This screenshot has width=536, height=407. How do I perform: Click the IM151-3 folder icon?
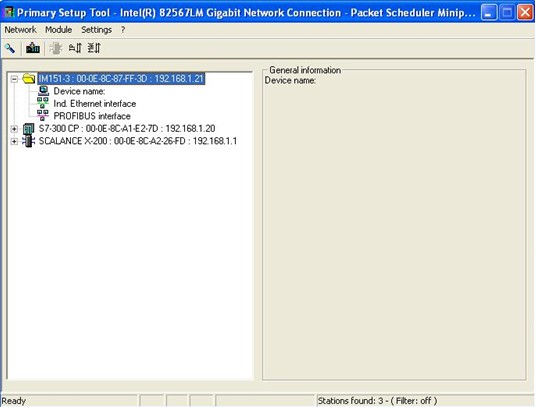29,79
